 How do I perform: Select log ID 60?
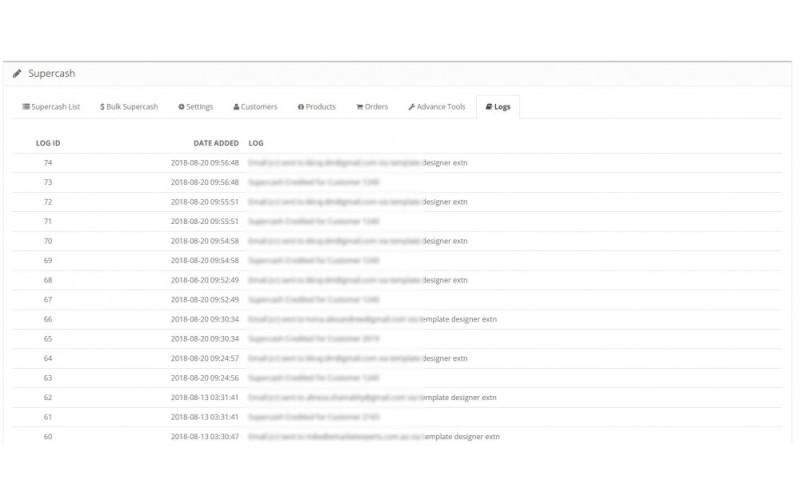(x=48, y=437)
